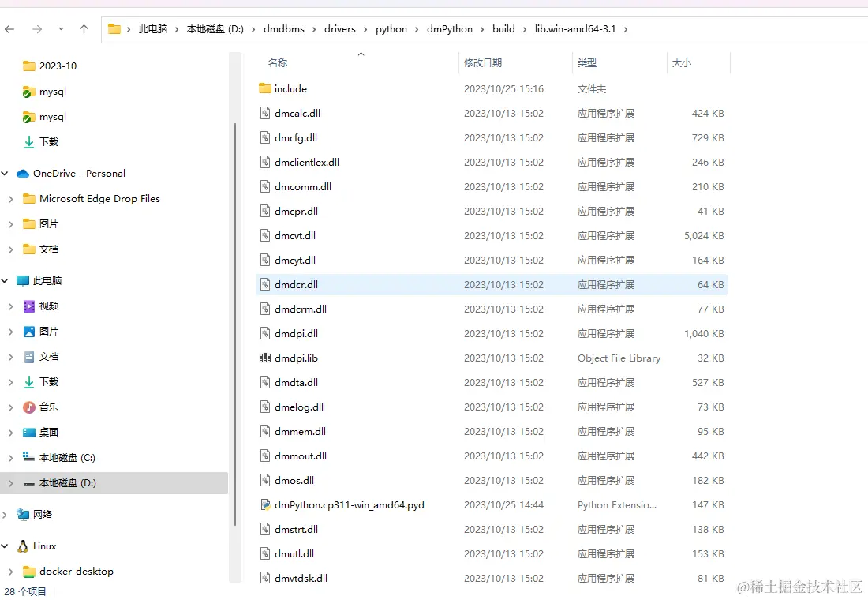Screen dimensions: 868x600
Task: Open chevron after lib.win-amd64-3.1 breadcrumb
Action: [626, 29]
